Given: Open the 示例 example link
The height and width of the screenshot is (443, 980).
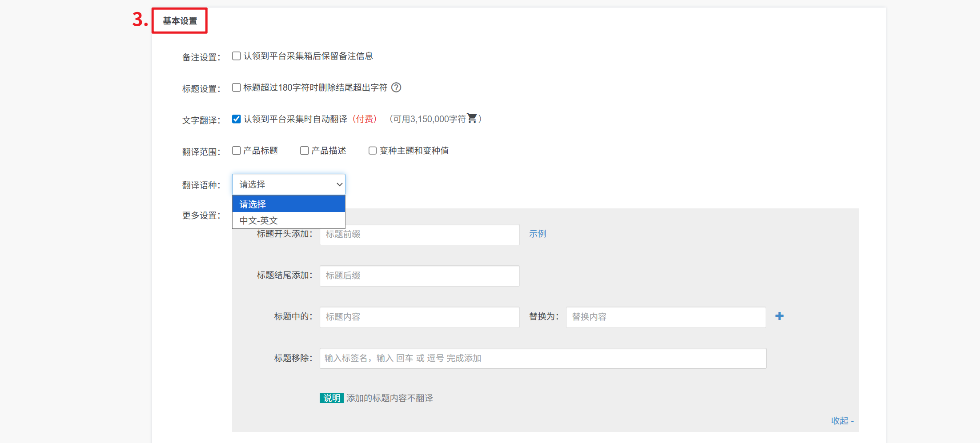Looking at the screenshot, I should pos(537,234).
